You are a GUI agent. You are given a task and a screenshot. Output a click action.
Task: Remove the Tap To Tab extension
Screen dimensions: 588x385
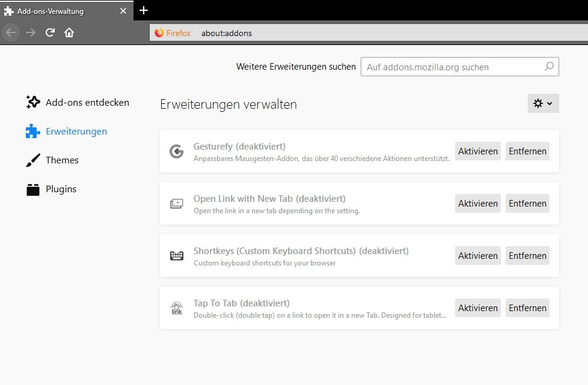click(x=527, y=308)
